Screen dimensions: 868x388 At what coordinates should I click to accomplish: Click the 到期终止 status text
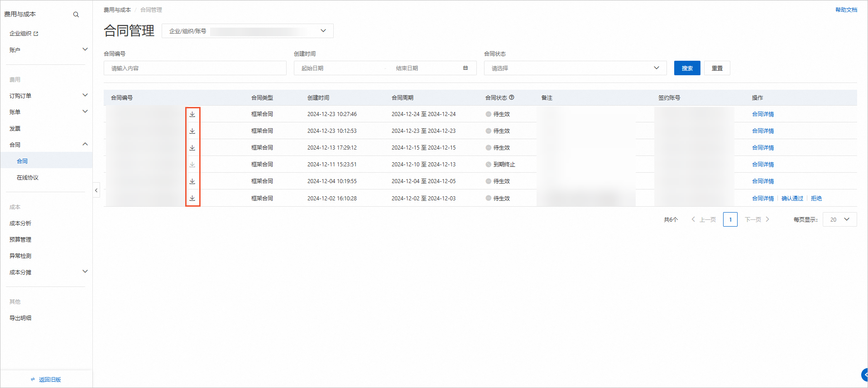(x=504, y=165)
